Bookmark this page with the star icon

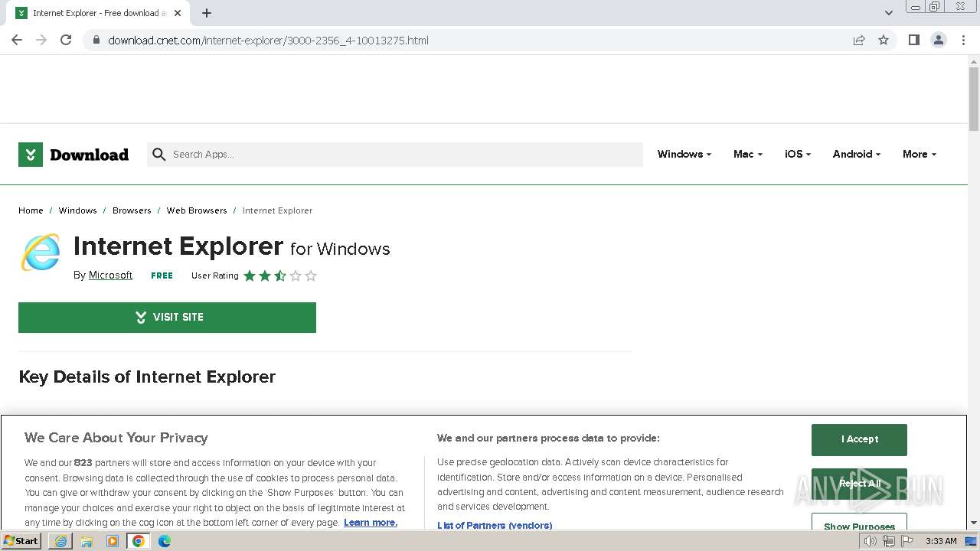[x=884, y=40]
